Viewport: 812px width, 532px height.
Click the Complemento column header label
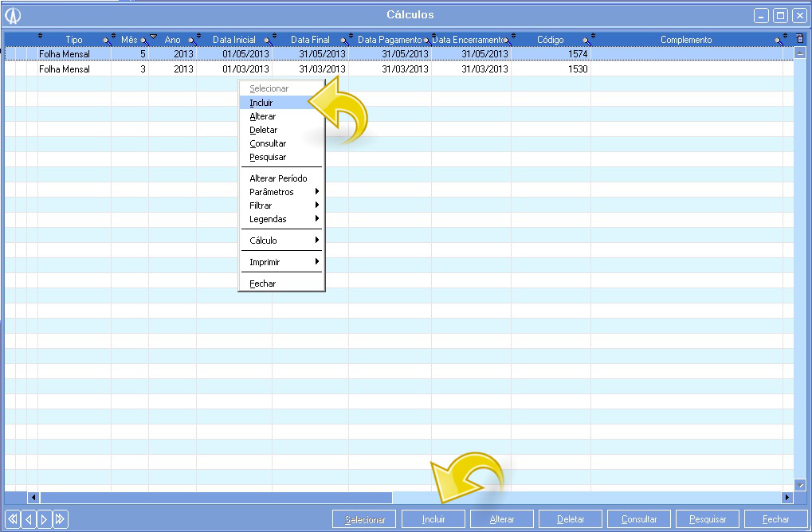(x=686, y=40)
